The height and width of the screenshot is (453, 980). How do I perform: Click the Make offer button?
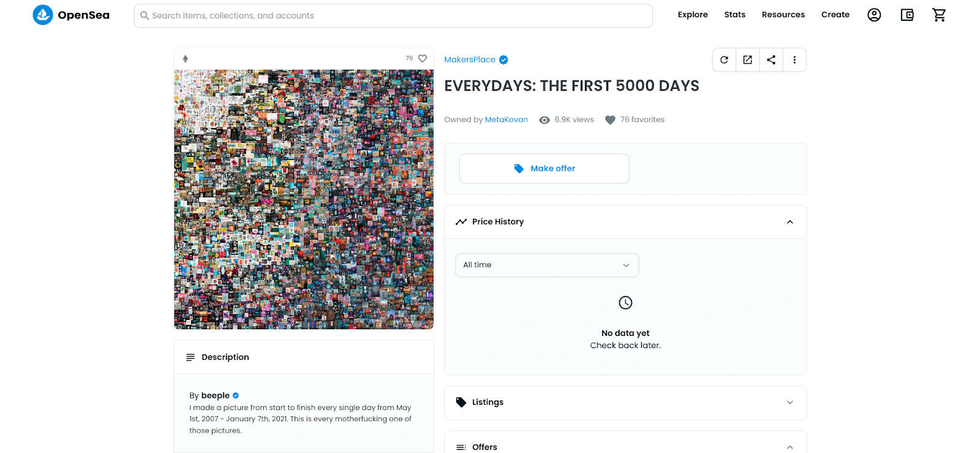(x=544, y=169)
